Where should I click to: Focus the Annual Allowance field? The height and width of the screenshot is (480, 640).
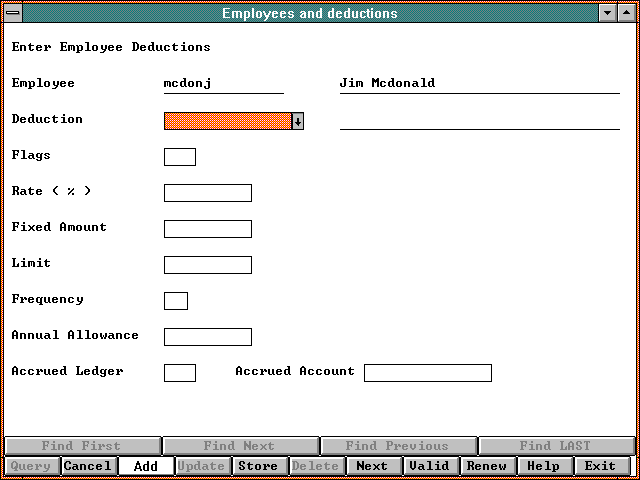tap(207, 337)
